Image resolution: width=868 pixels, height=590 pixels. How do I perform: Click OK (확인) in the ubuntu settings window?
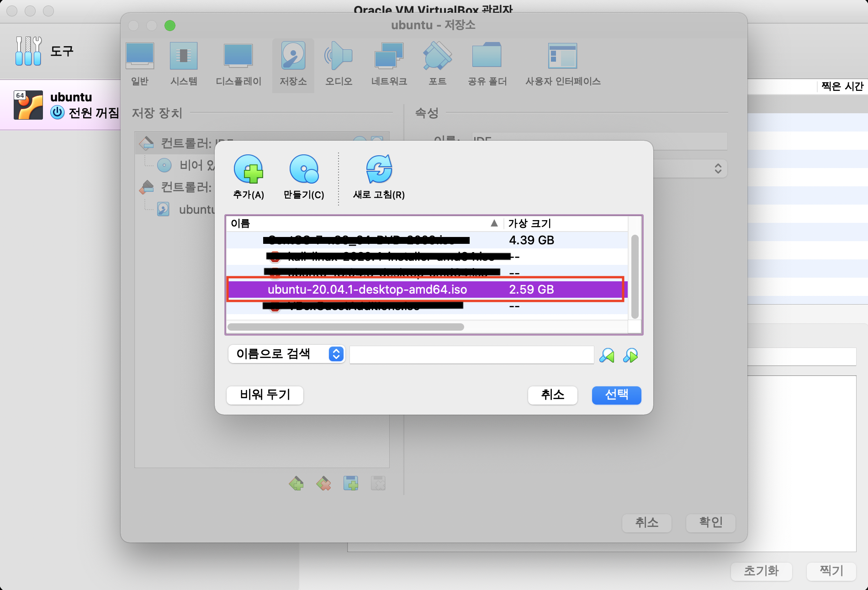(711, 522)
